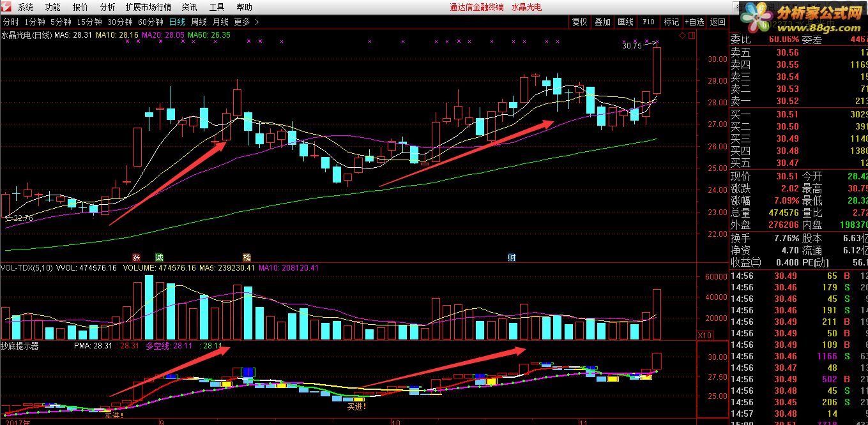Switch to 1分钟 period tab
This screenshot has width=868, height=425.
(x=35, y=22)
